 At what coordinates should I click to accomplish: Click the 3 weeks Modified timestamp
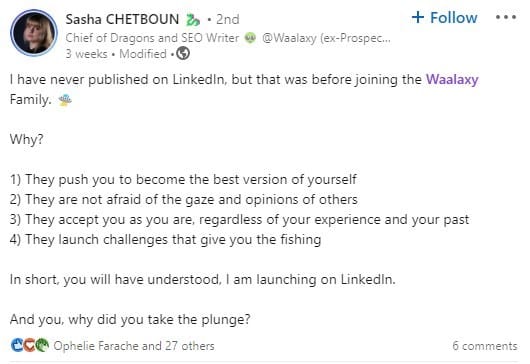116,54
